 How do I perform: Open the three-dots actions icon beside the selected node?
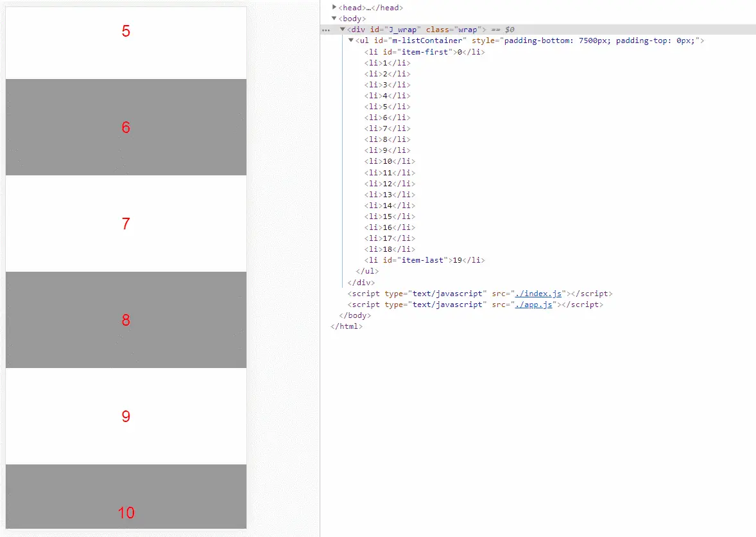327,30
